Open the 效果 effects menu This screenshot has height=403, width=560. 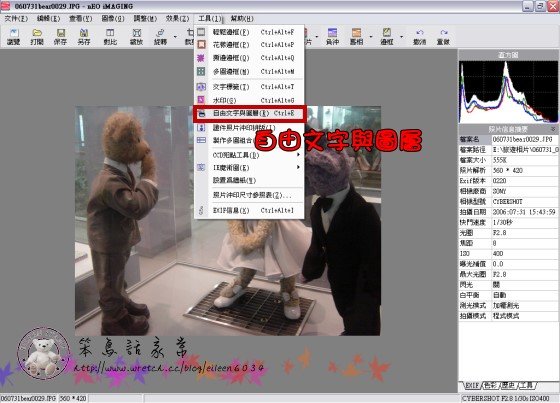tap(177, 19)
